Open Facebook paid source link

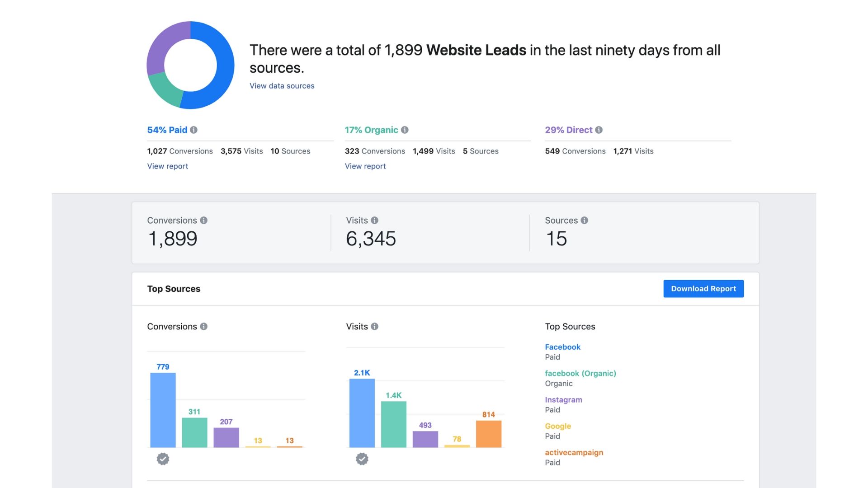tap(562, 347)
